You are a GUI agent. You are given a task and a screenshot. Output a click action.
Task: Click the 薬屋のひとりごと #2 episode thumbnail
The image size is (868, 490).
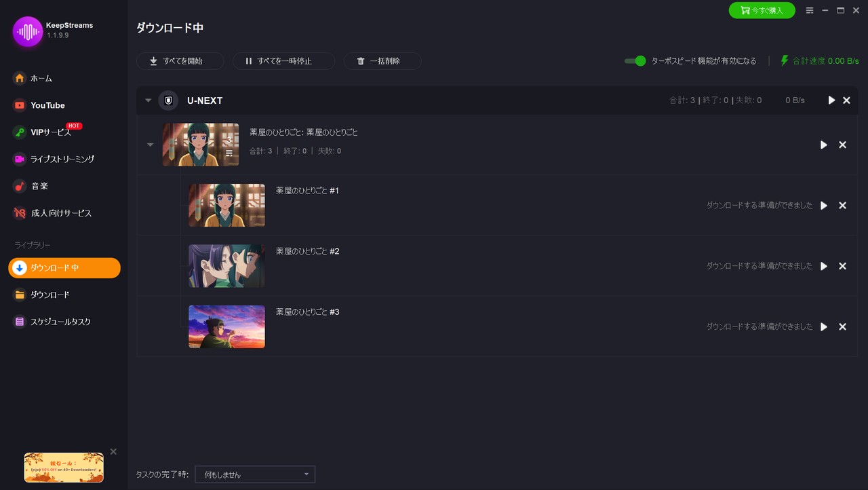(226, 265)
